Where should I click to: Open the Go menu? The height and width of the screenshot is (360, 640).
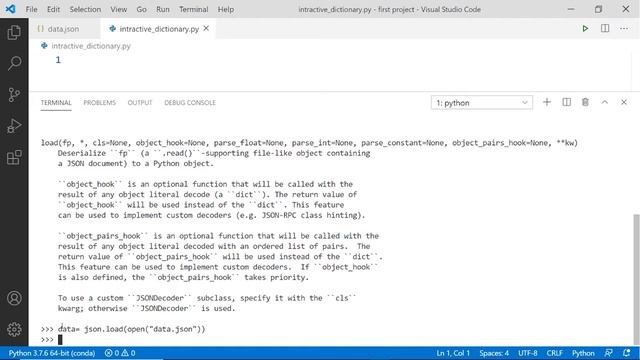[x=141, y=9]
